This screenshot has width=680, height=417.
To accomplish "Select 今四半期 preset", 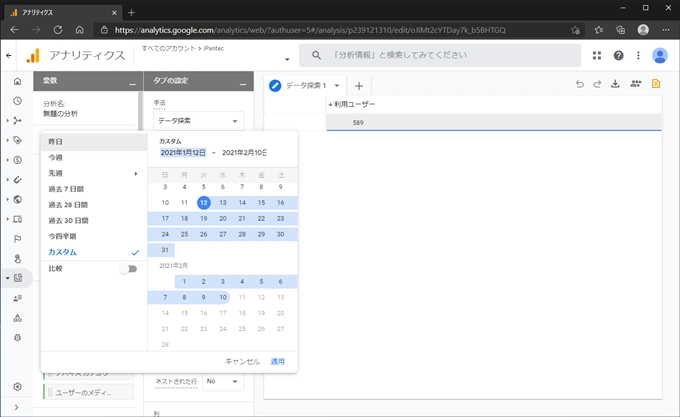I will (94, 236).
